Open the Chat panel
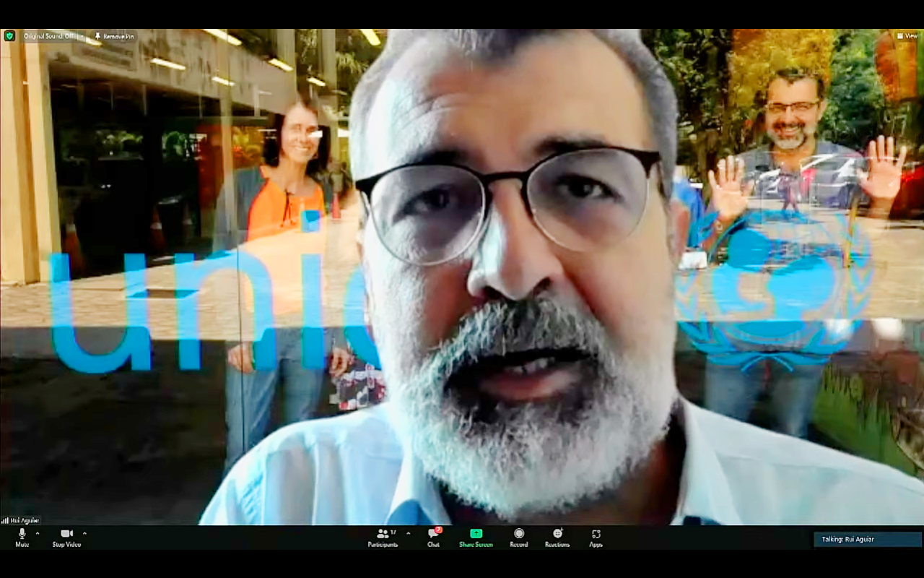924x578 pixels. 433,537
